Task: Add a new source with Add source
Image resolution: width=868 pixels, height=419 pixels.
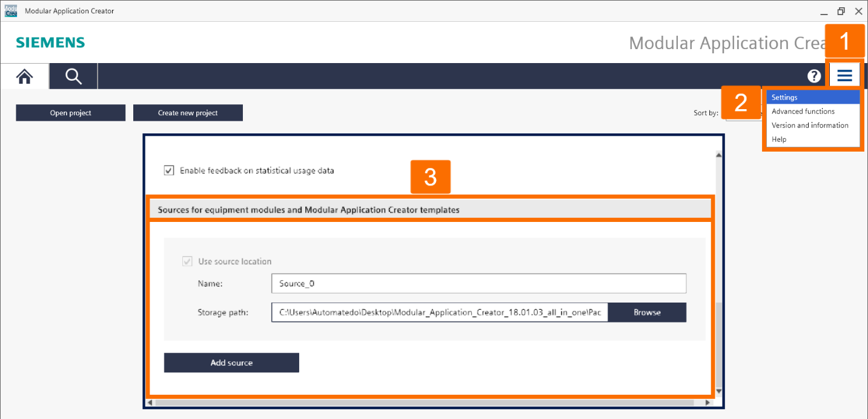Action: pos(231,362)
